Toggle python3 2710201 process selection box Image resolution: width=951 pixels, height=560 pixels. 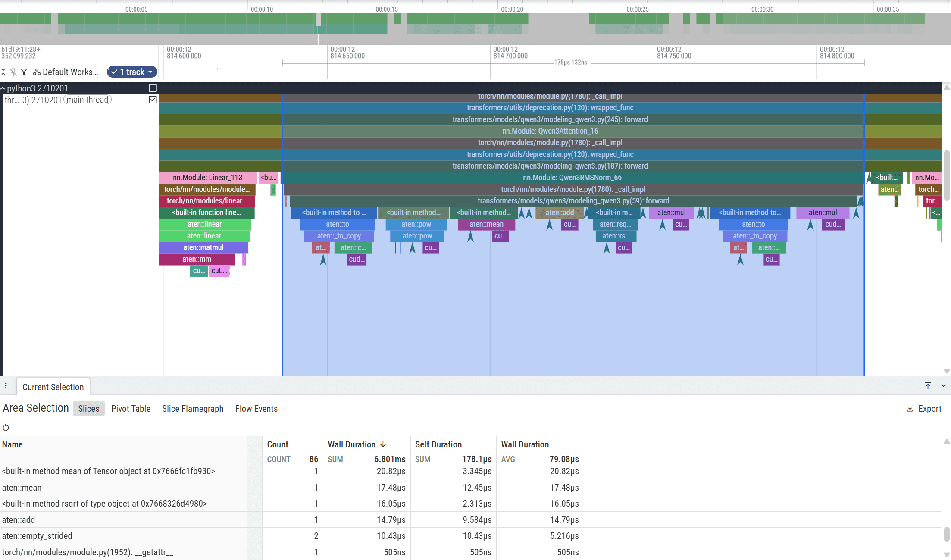click(153, 88)
